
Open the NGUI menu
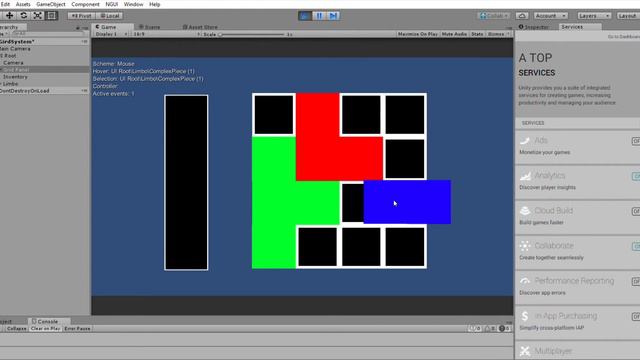(111, 4)
